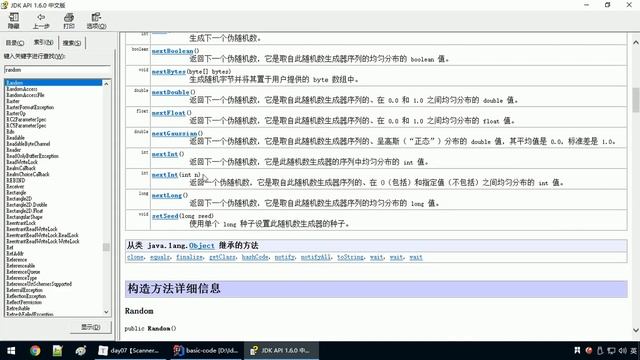Screen dimensions: 640x360
Task: Open the nextLong() method link
Action: pyautogui.click(x=167, y=196)
